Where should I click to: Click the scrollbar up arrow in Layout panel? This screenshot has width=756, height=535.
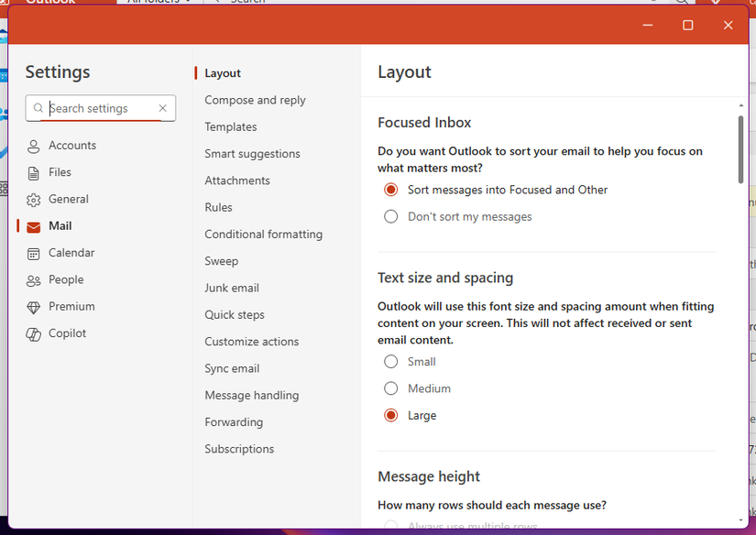(740, 105)
